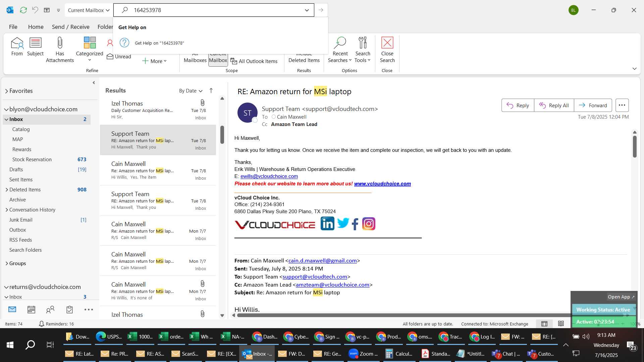Switch to Mail view icon
The height and width of the screenshot is (362, 644).
(12, 309)
